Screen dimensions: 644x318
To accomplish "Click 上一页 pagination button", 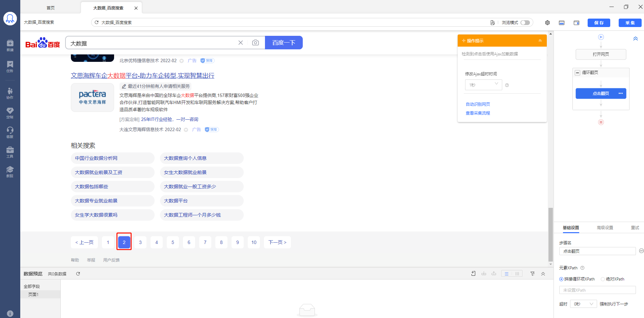I will (84, 242).
